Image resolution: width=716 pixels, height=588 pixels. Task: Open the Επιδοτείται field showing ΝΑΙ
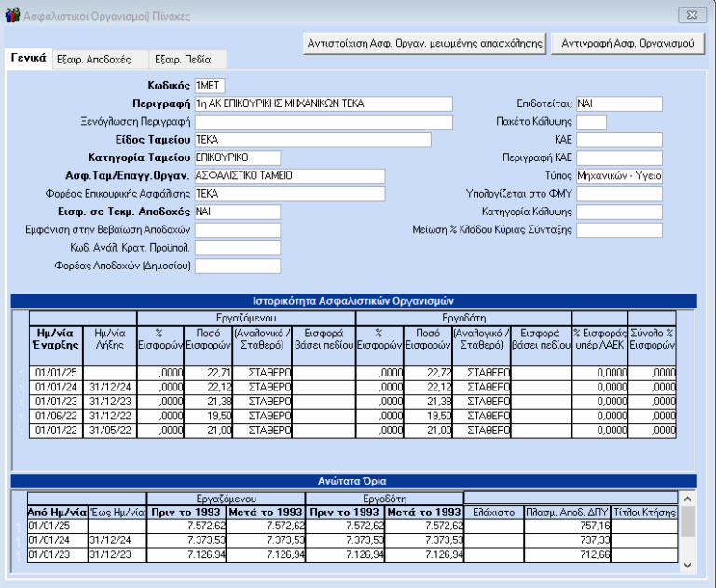click(x=618, y=103)
